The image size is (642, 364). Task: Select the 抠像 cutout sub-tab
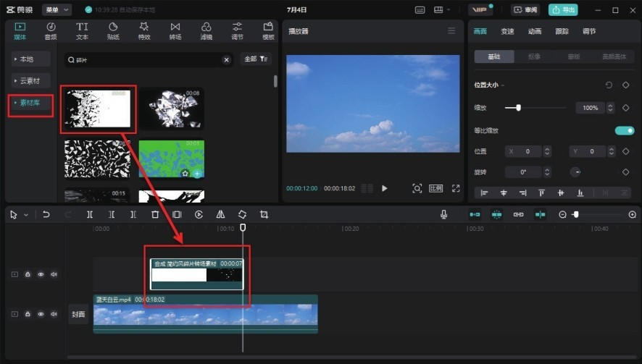pos(534,56)
